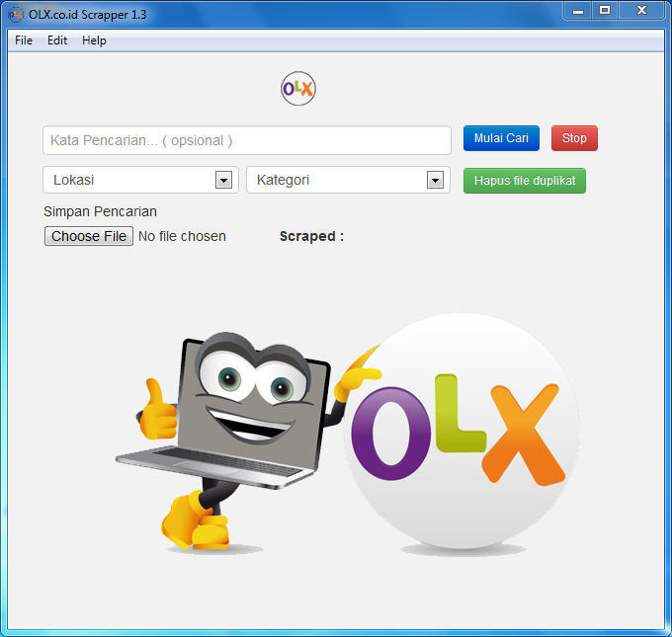The height and width of the screenshot is (637, 672).
Task: Minimize the OLX Scrapper window
Action: [578, 10]
